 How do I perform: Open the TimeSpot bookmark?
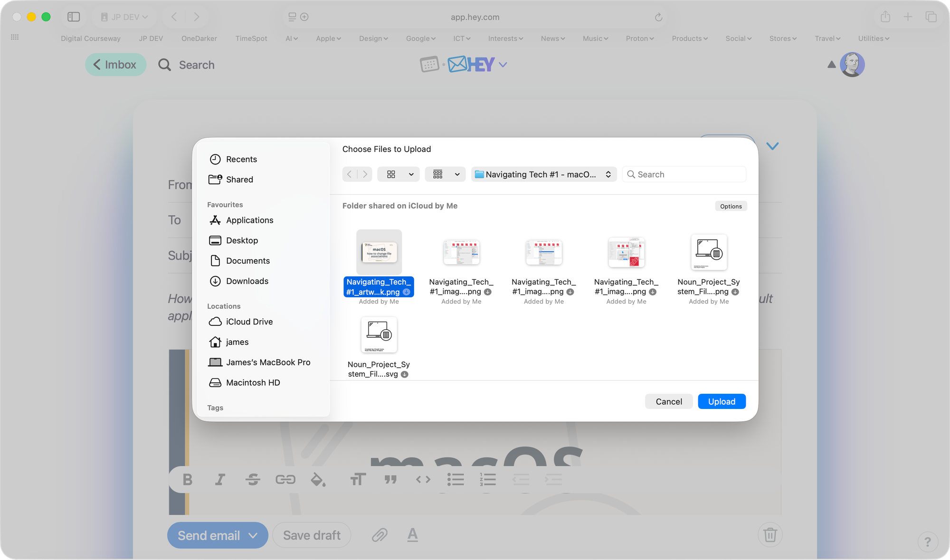click(251, 38)
